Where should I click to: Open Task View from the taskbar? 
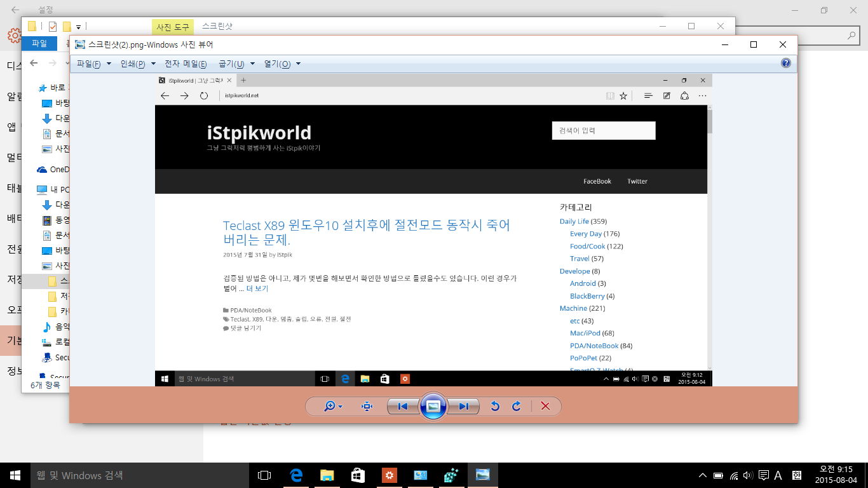[x=264, y=475]
